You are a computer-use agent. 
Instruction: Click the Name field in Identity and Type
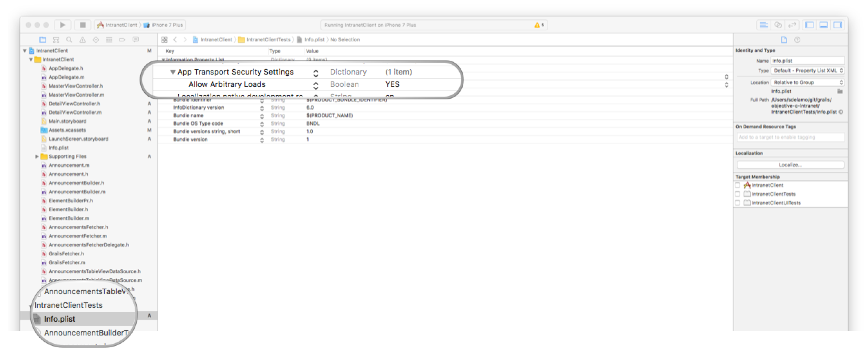point(808,61)
